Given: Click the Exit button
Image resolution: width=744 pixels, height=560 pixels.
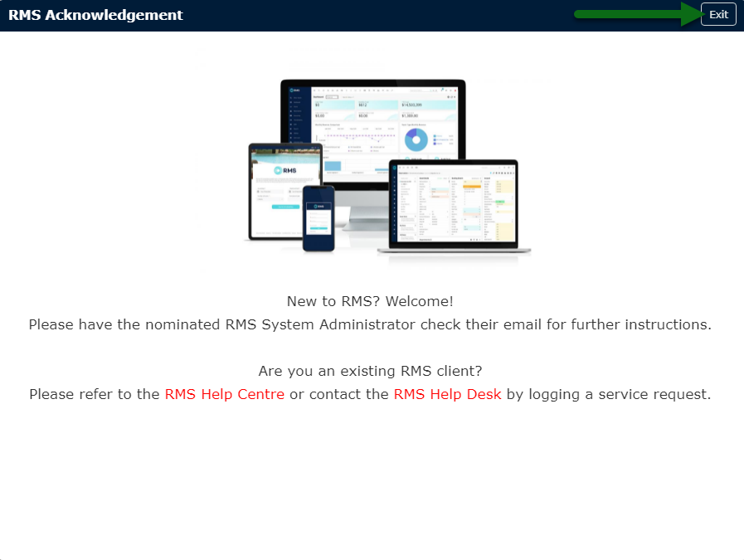Looking at the screenshot, I should [718, 14].
